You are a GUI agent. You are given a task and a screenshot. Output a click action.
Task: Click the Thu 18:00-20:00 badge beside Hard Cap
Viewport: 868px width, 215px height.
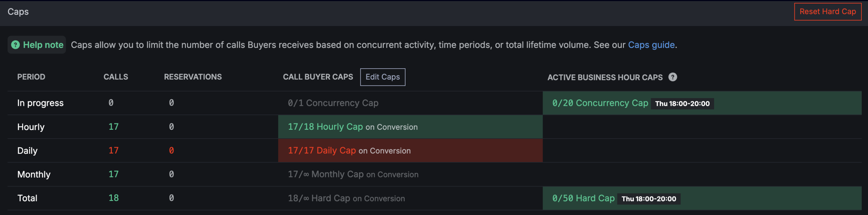[649, 199]
